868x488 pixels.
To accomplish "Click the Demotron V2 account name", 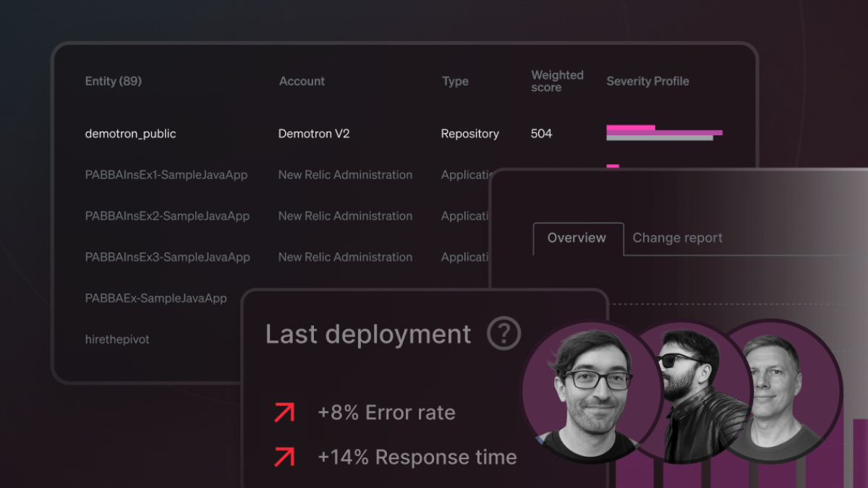I will (314, 134).
